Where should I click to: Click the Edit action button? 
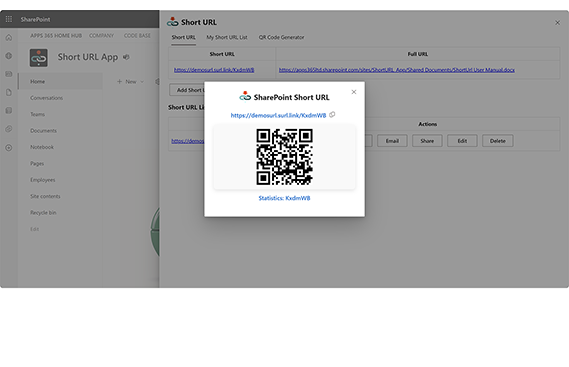tap(462, 141)
